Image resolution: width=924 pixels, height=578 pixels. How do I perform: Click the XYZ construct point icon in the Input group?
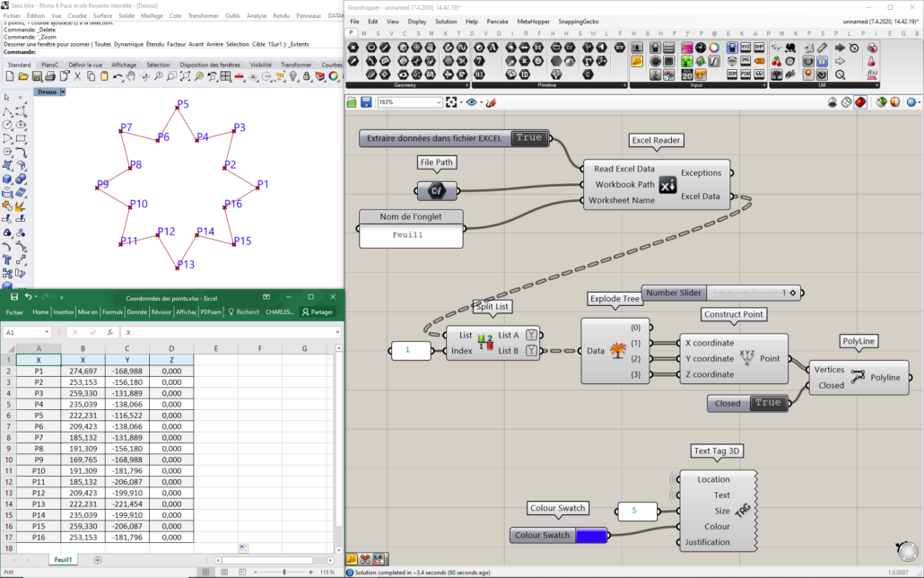[745, 47]
